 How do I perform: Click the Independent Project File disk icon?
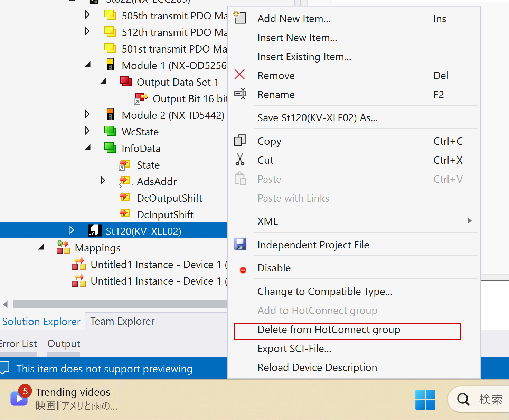click(240, 244)
